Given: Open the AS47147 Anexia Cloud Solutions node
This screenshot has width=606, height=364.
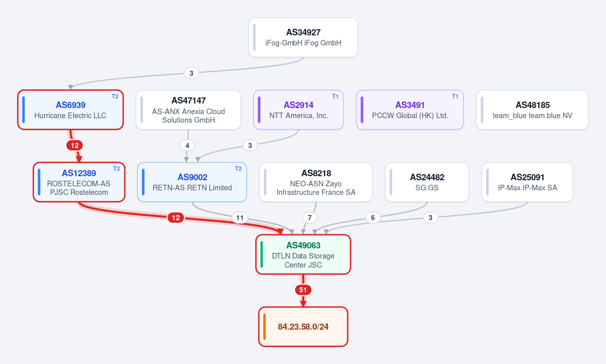Looking at the screenshot, I should point(188,110).
